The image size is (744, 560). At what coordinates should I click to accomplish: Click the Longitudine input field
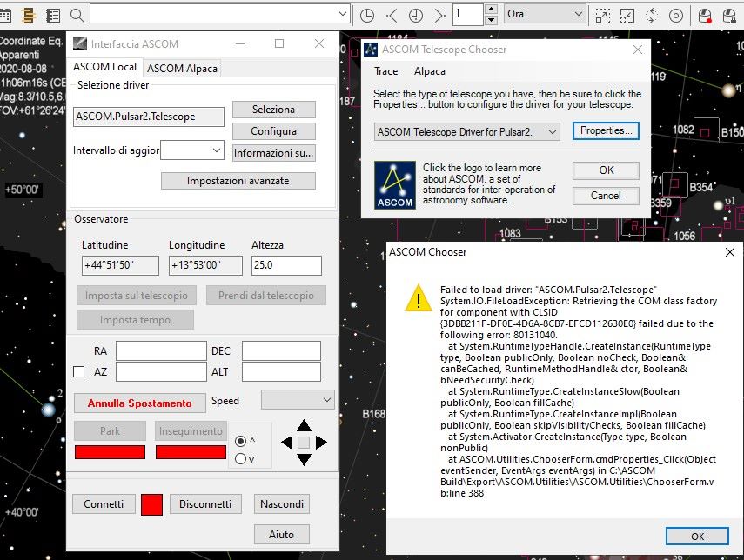(205, 265)
